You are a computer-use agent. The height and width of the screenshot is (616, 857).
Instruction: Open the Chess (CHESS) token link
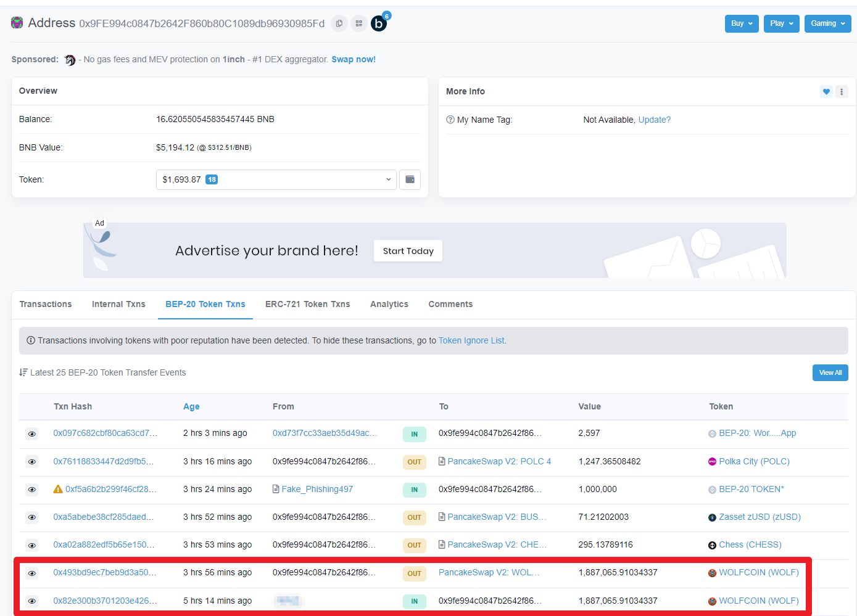(750, 544)
